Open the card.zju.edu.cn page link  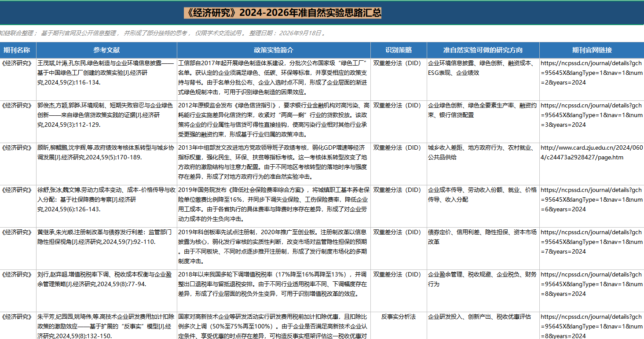point(591,152)
